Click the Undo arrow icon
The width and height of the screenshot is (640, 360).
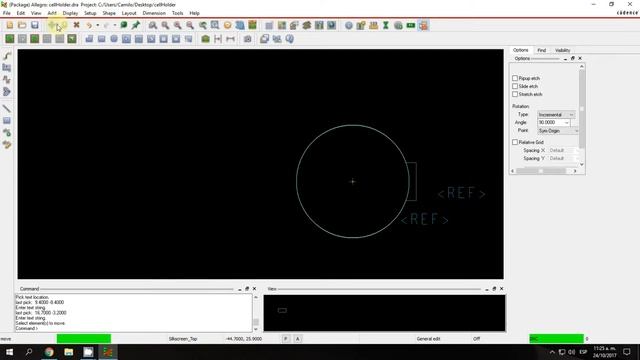point(89,25)
